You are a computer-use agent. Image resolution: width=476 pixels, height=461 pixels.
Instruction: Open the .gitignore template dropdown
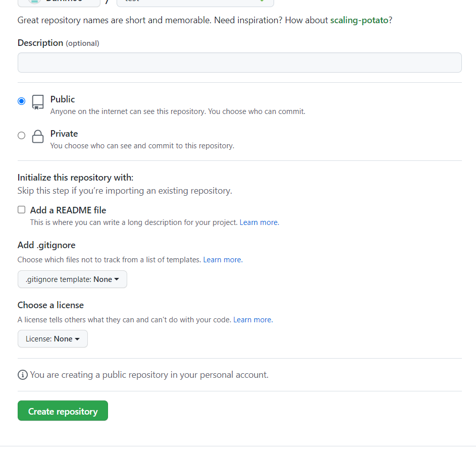point(72,279)
